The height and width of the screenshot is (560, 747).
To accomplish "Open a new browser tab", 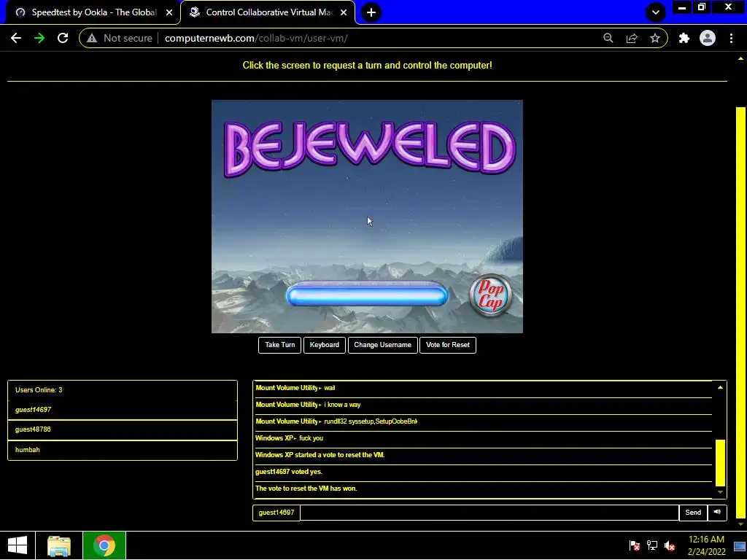I will point(371,12).
